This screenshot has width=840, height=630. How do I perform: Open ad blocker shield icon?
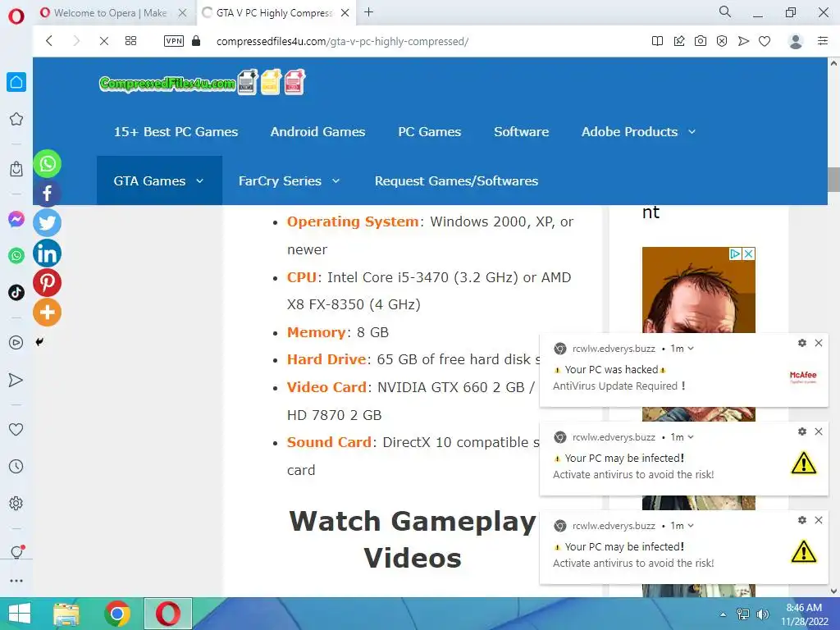point(722,41)
